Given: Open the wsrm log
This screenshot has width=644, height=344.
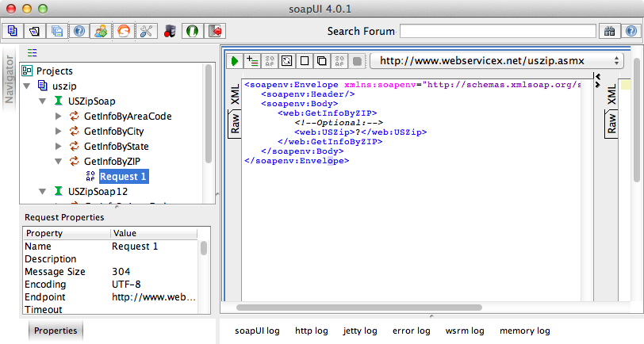Looking at the screenshot, I should pos(465,331).
